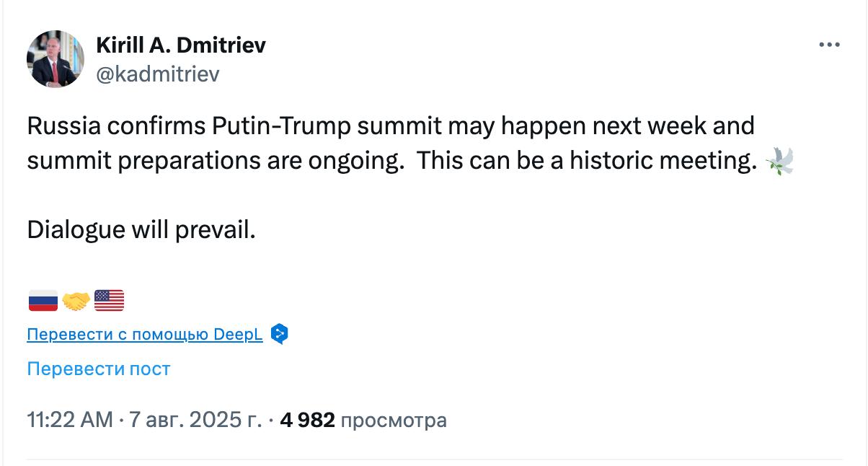Screen dimensions: 868x466
Task: Click the display name Kirill A. Dmitriev
Action: click(x=181, y=45)
